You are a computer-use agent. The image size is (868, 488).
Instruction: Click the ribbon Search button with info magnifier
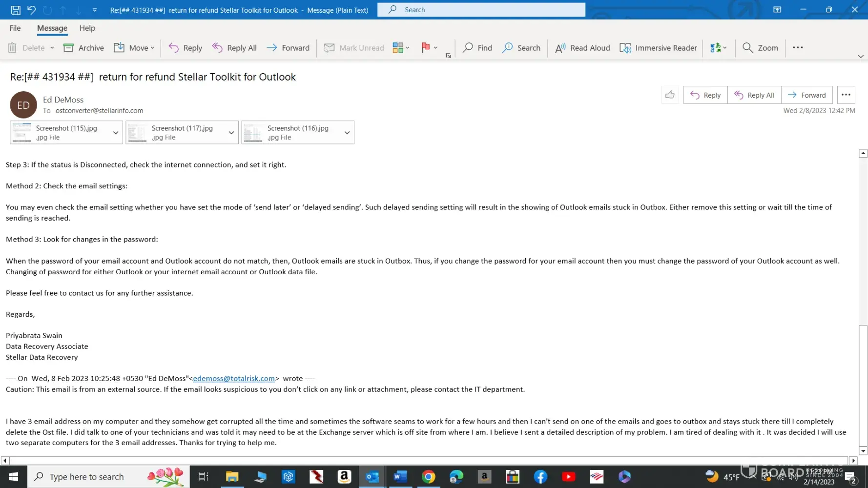521,48
